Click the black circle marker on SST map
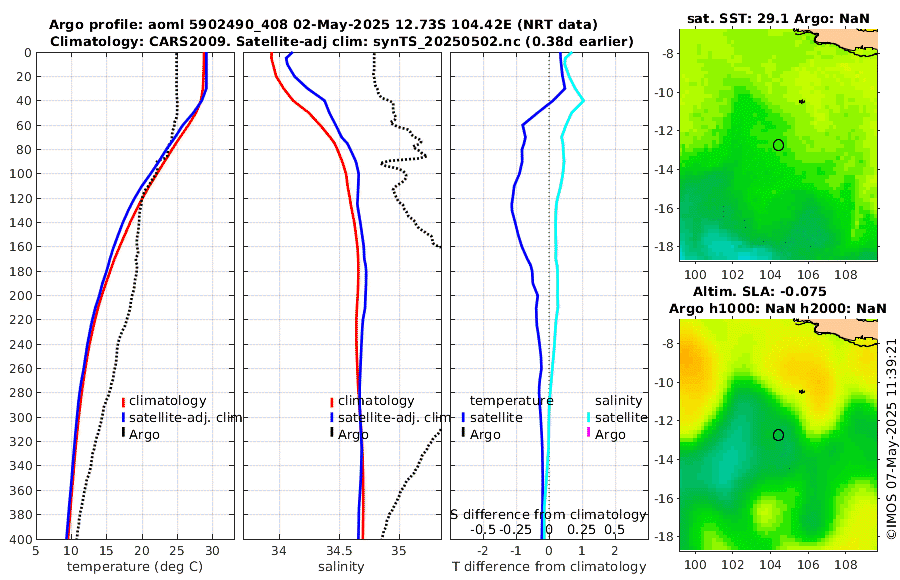Screen dimensions: 900x580 778,145
